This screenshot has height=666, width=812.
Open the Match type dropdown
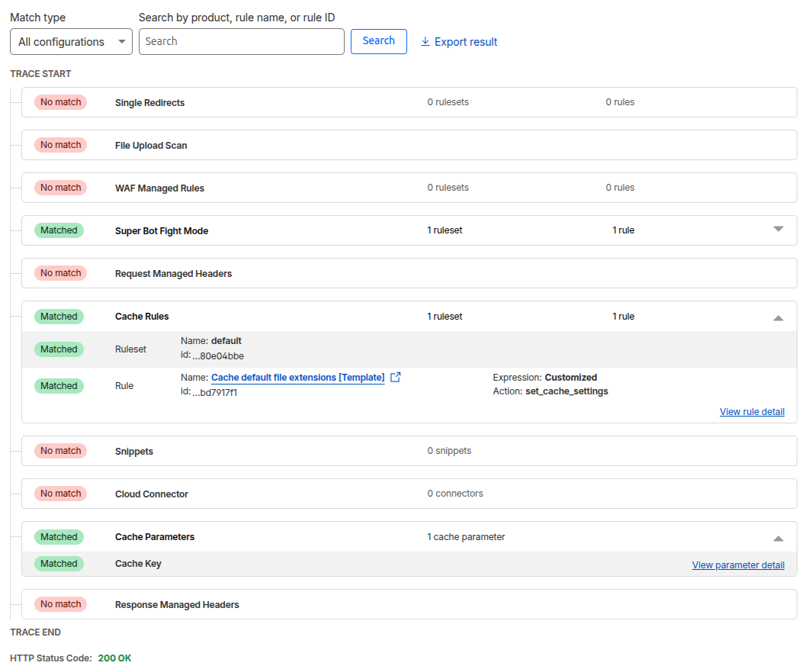[x=71, y=41]
